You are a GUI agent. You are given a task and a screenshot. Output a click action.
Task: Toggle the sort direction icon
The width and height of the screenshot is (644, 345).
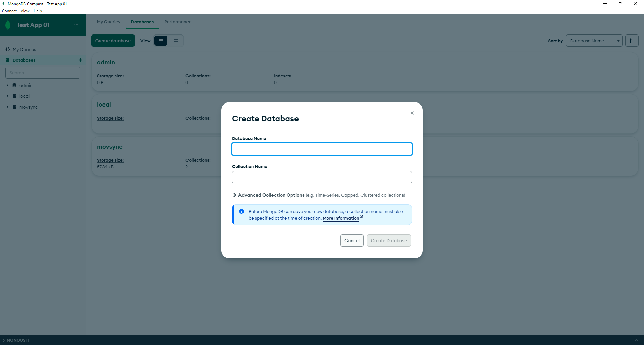click(632, 41)
